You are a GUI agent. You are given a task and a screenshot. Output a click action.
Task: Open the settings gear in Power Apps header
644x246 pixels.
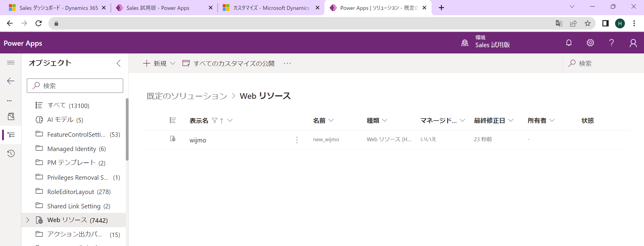pyautogui.click(x=590, y=43)
